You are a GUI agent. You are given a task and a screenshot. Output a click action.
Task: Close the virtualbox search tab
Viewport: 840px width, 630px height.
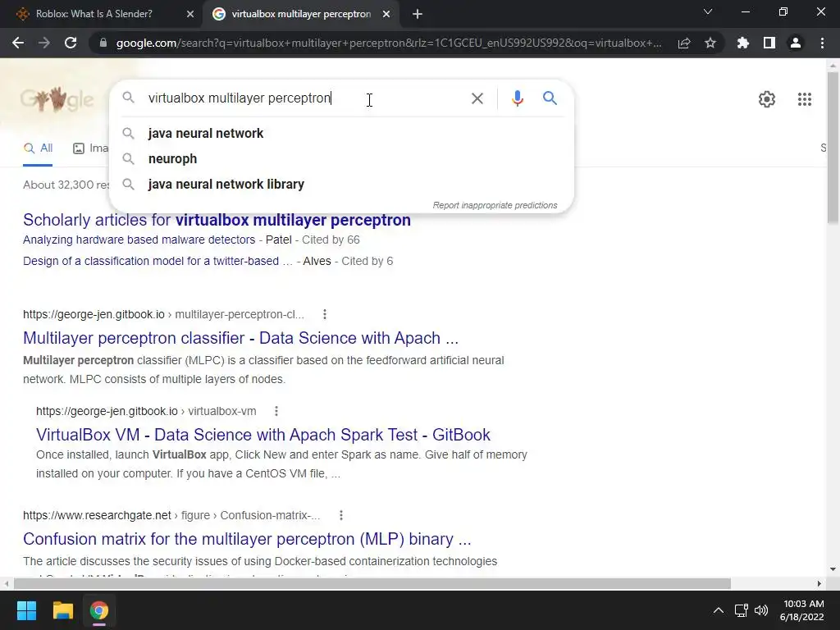coord(386,14)
